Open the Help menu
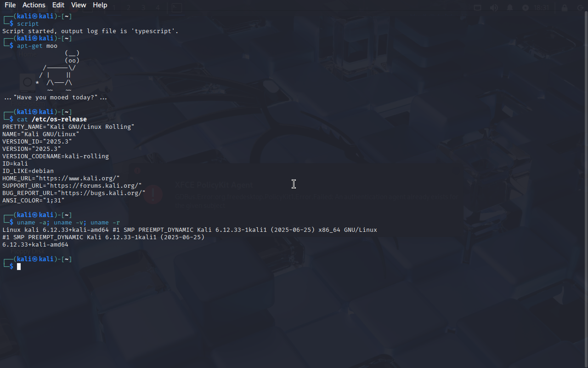588x368 pixels. click(100, 5)
